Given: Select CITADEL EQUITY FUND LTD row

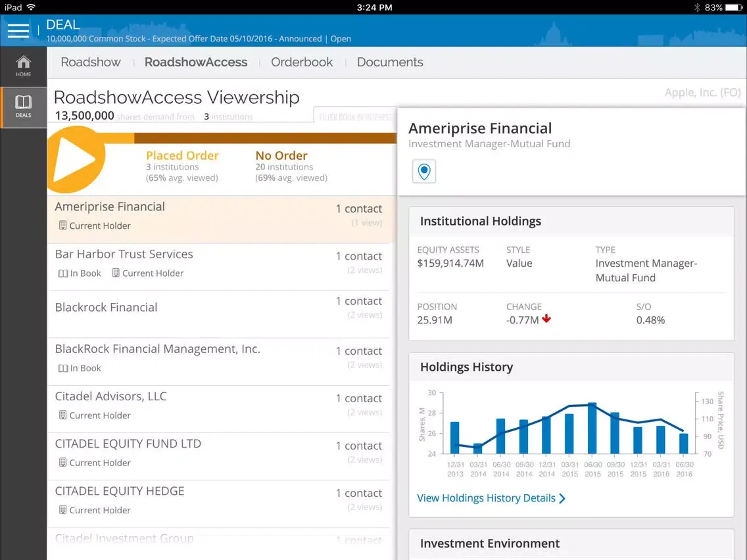Looking at the screenshot, I should pyautogui.click(x=219, y=457).
